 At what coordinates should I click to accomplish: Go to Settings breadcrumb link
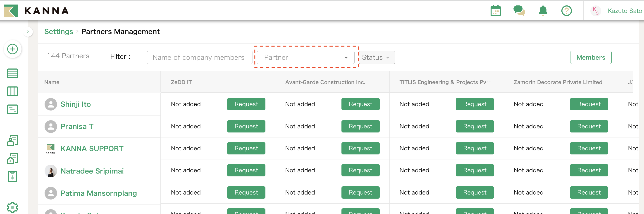(59, 32)
